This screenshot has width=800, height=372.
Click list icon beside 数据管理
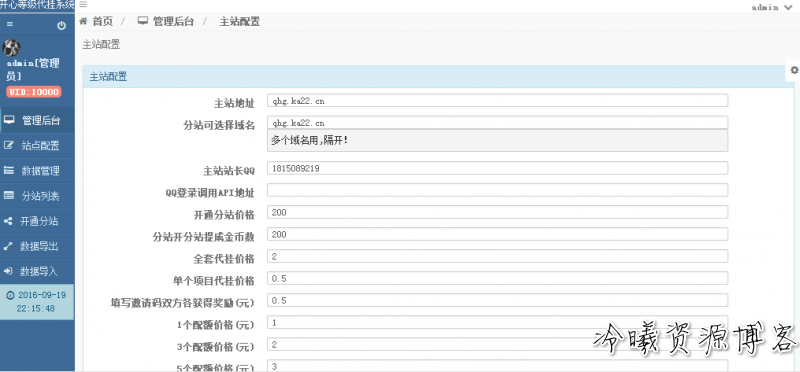(8, 170)
